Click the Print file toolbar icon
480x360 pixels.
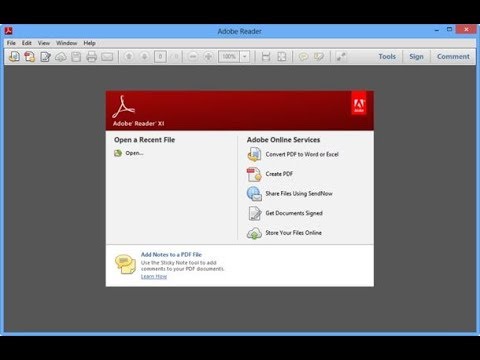[x=91, y=57]
